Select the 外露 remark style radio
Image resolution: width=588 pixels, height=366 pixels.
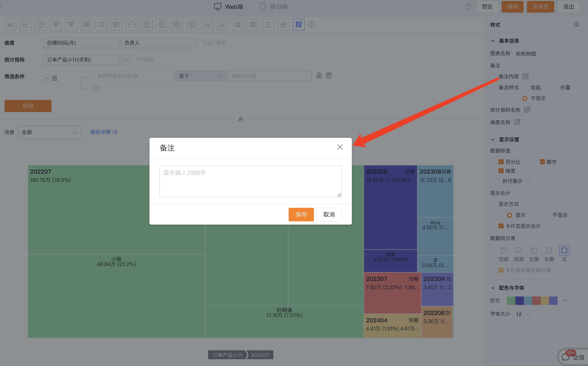pos(554,88)
